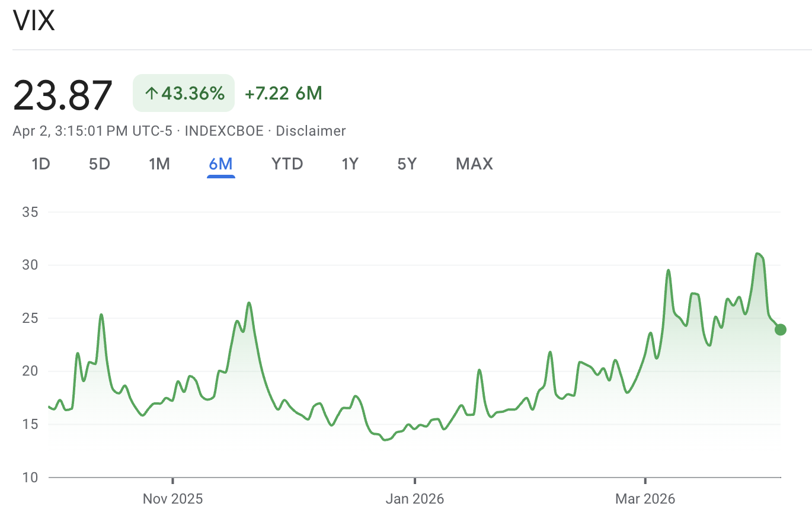Select the currently active 6M tab
Screen dimensions: 812x519
[220, 164]
